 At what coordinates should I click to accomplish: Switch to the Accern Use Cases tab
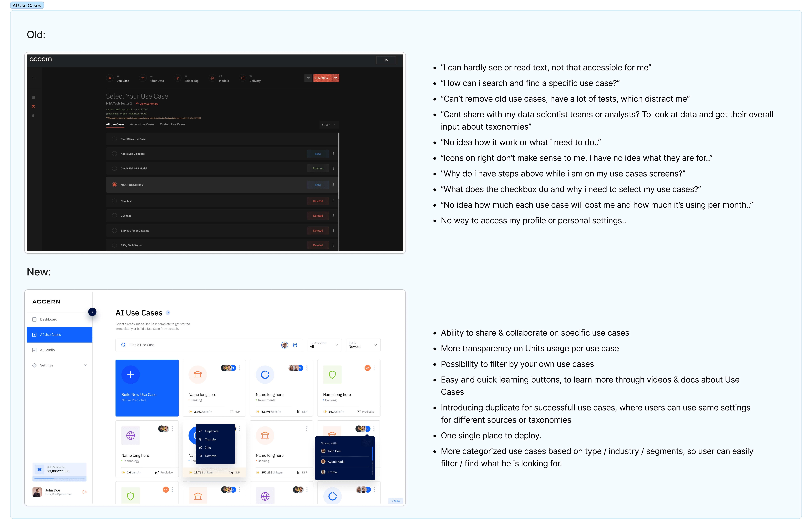(x=142, y=124)
